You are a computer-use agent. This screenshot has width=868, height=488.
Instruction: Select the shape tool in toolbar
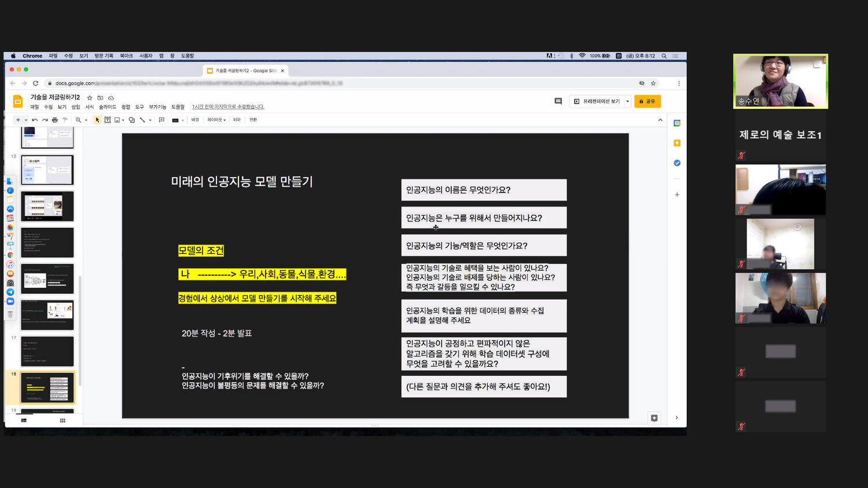point(132,120)
